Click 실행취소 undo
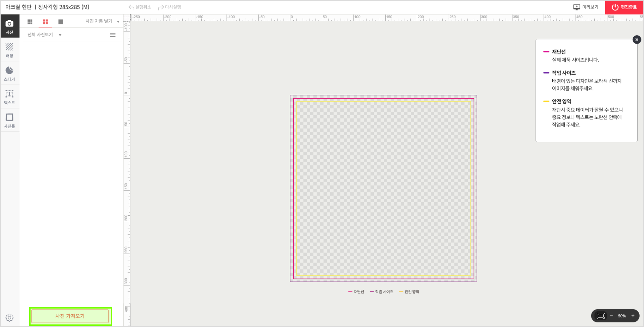644x327 pixels. coord(140,7)
